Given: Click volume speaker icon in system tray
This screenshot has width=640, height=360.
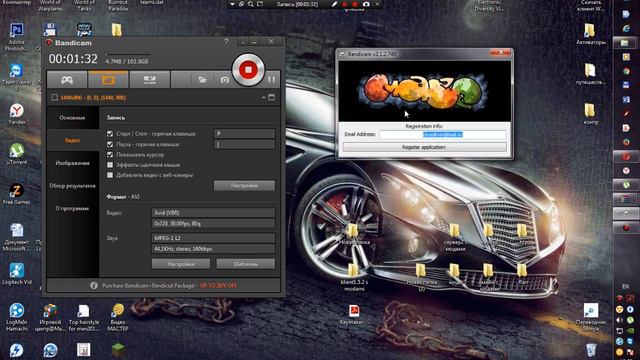Looking at the screenshot, I should click(x=620, y=320).
